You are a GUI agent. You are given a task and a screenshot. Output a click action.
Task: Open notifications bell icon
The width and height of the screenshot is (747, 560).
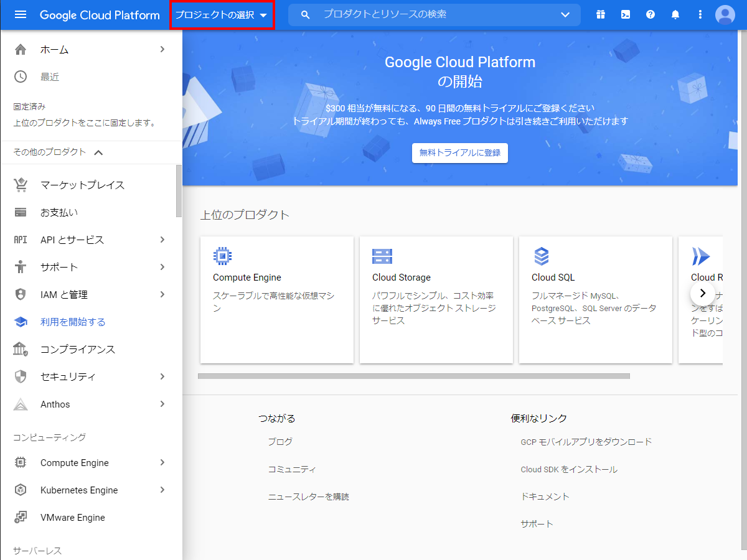point(675,14)
